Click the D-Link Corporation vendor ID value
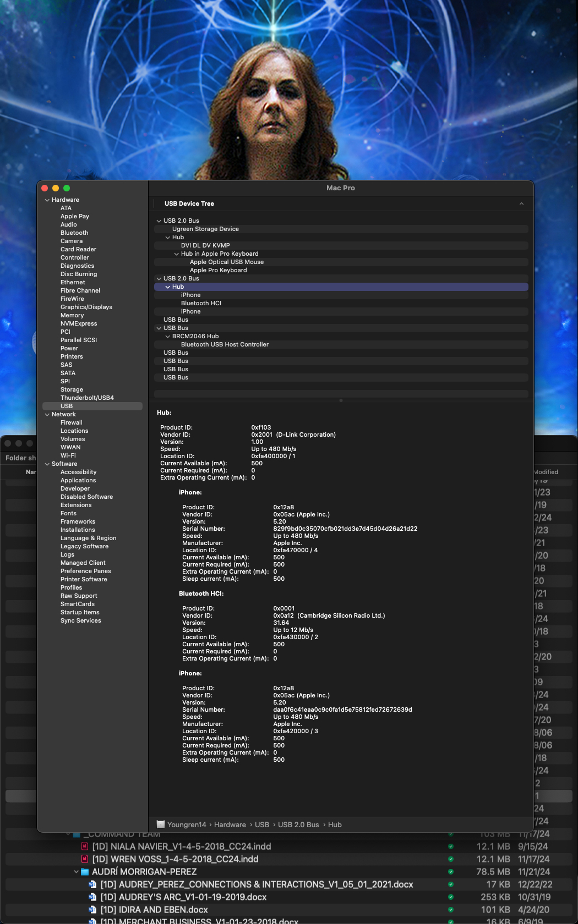This screenshot has height=924, width=578. point(293,435)
